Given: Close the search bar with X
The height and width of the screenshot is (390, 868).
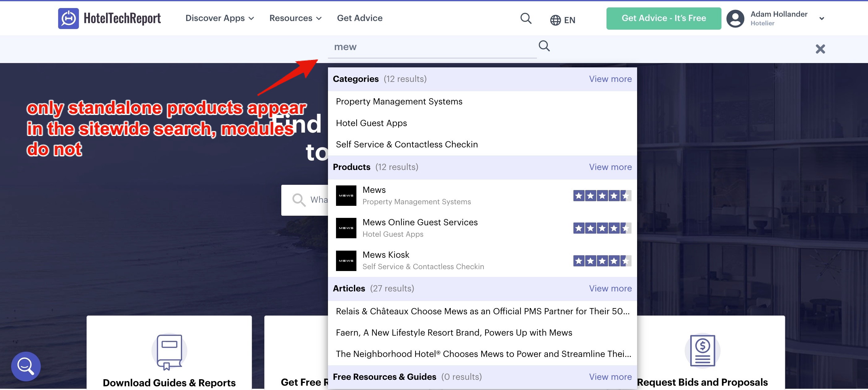Looking at the screenshot, I should coord(820,49).
